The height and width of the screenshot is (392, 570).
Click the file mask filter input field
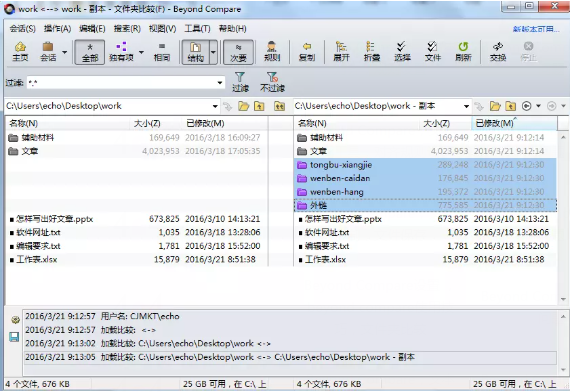pos(122,83)
